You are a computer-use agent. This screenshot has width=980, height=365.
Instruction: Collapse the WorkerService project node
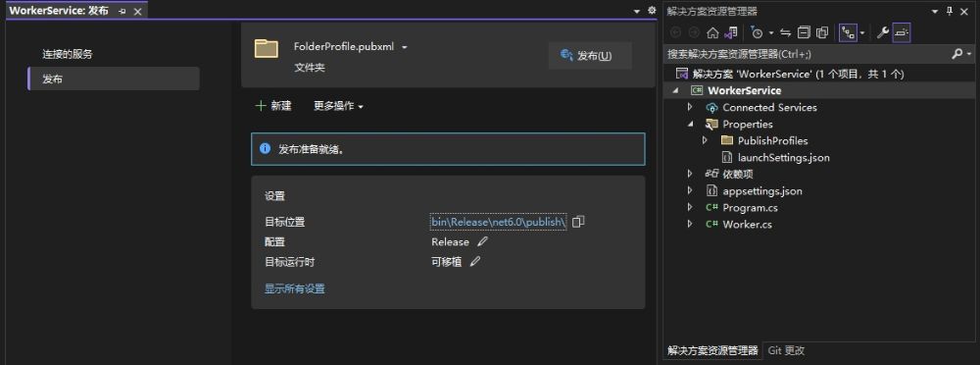[x=675, y=91]
